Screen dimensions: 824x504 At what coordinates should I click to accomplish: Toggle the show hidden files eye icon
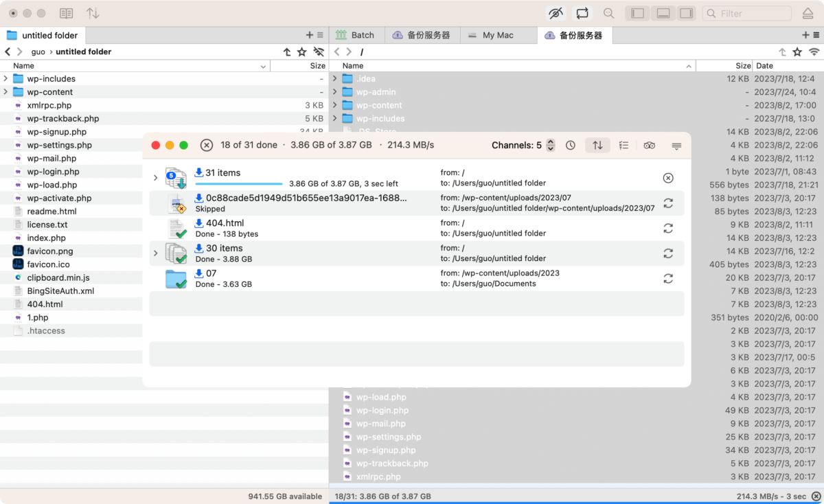[x=556, y=13]
